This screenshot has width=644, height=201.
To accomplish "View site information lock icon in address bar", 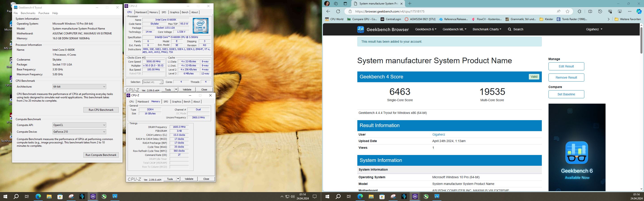I will point(350,11).
